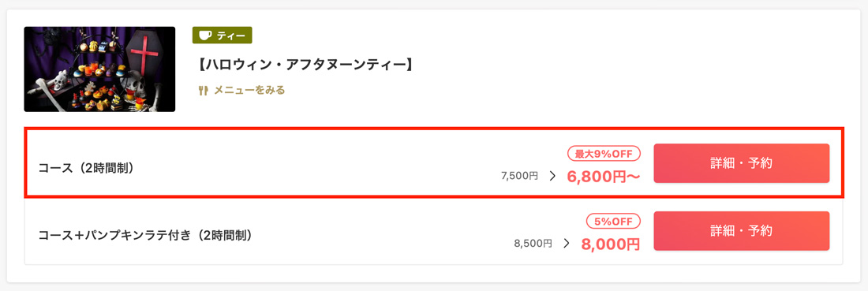The height and width of the screenshot is (291, 868).
Task: Open the Halloween afternoon tea thumbnail photo
Action: click(99, 69)
